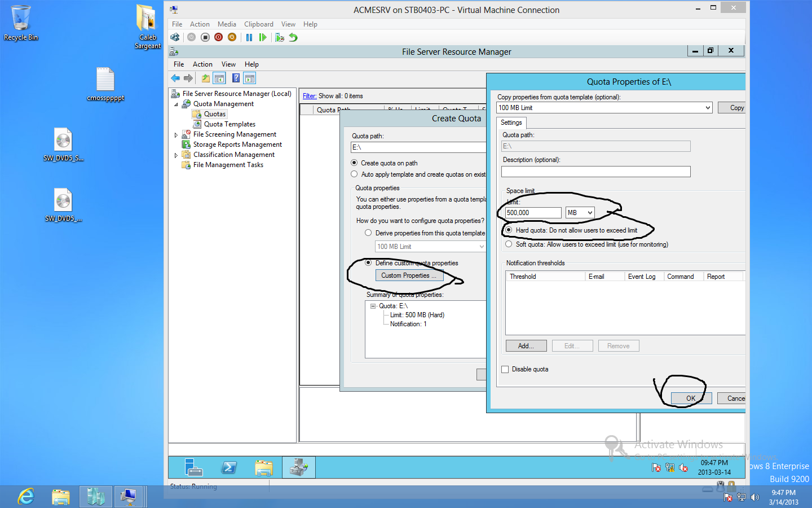The image size is (812, 508).
Task: Open FSRM help with the question mark icon
Action: (236, 78)
